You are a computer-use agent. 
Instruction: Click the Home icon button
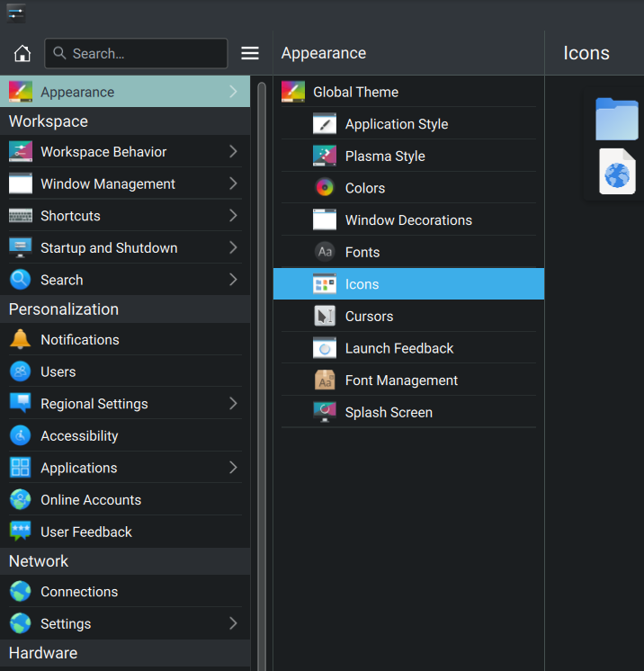[x=22, y=53]
